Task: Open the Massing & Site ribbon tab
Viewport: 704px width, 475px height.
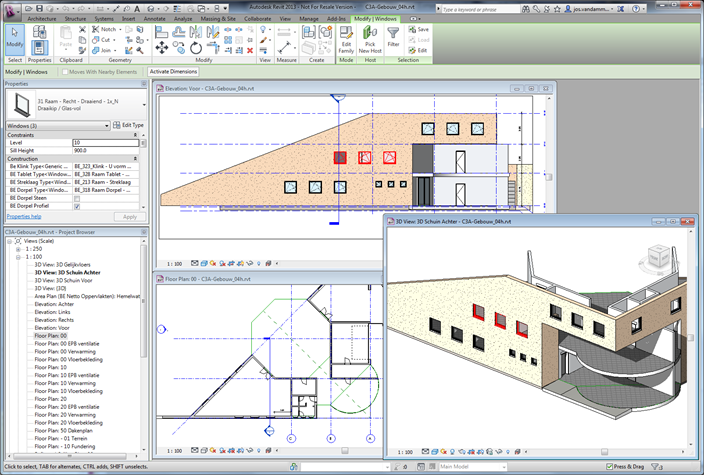Action: tap(218, 19)
